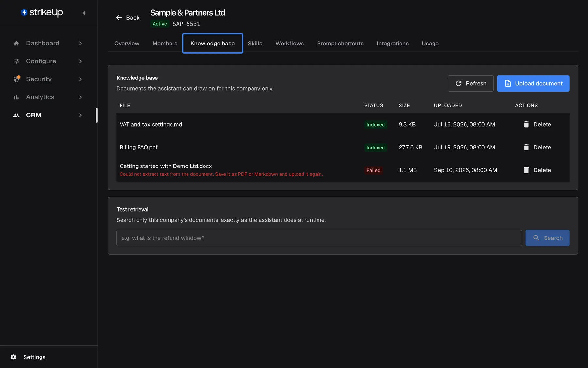Image resolution: width=588 pixels, height=368 pixels.
Task: Open the Prompt shortcuts tab
Action: pos(340,44)
